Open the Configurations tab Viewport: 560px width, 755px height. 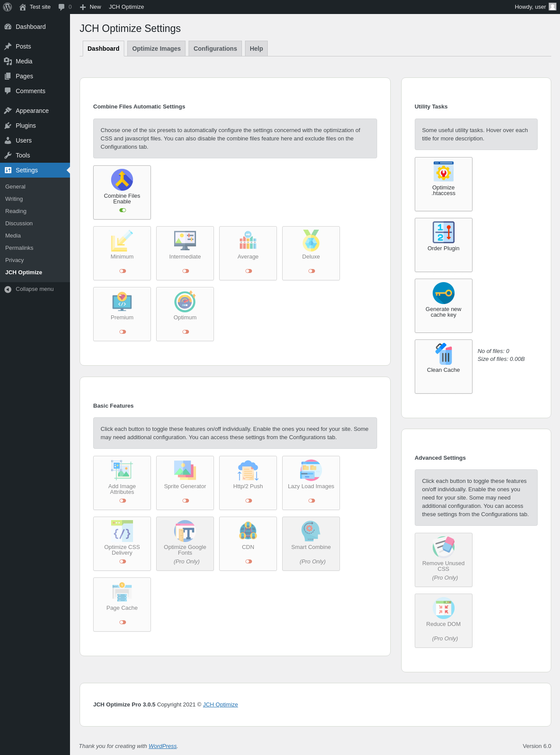215,49
